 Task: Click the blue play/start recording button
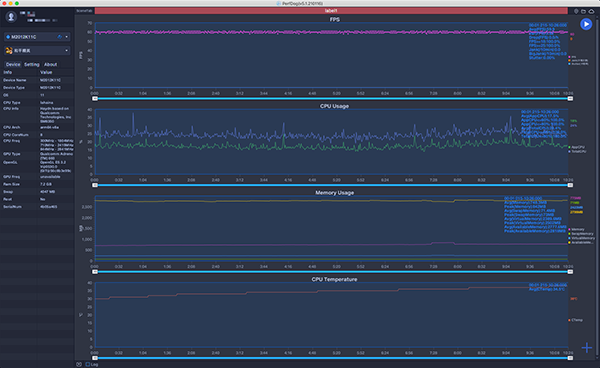(586, 24)
